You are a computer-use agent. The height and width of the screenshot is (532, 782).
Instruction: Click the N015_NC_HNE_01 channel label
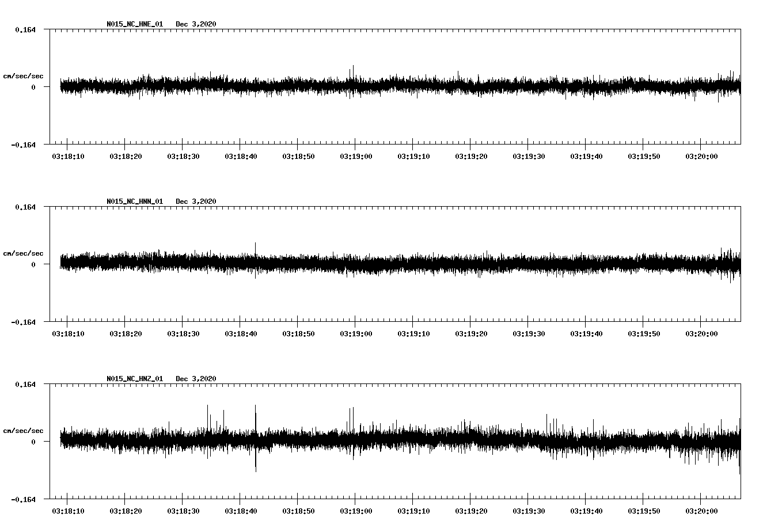(x=134, y=24)
